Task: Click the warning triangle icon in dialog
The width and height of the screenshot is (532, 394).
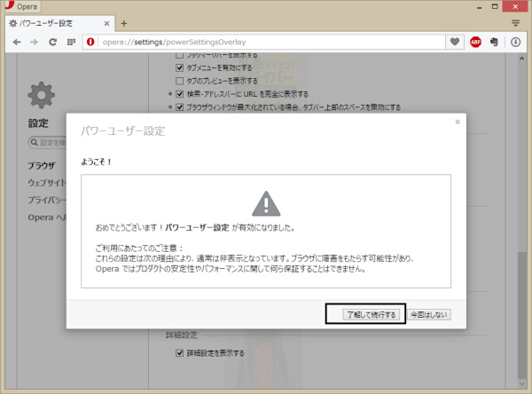Action: 266,204
